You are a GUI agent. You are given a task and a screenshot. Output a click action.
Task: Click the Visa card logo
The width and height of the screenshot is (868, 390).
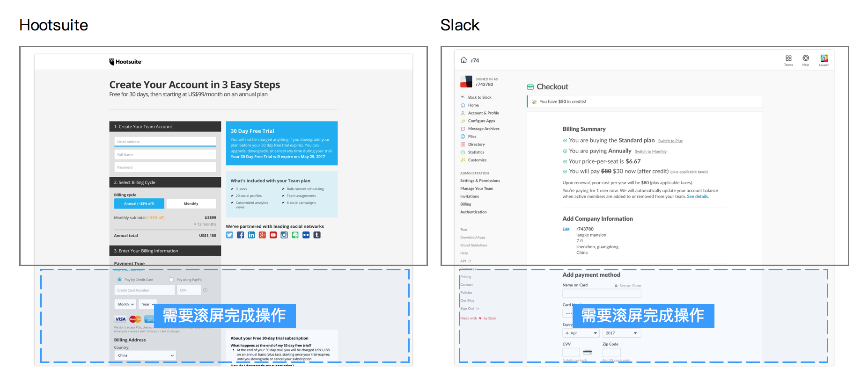click(120, 319)
